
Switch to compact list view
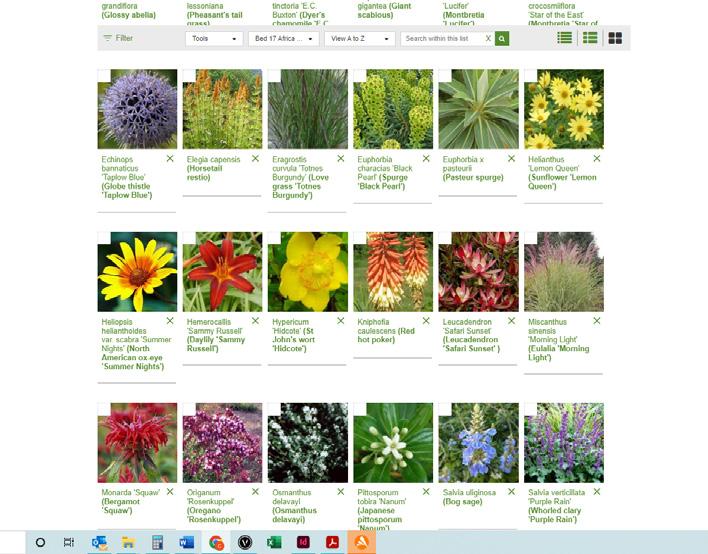coord(564,38)
